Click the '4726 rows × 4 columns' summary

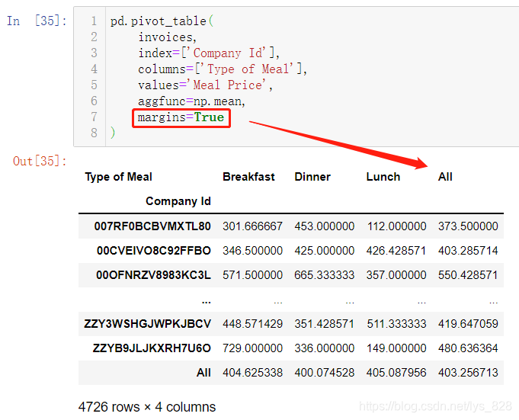point(147,407)
